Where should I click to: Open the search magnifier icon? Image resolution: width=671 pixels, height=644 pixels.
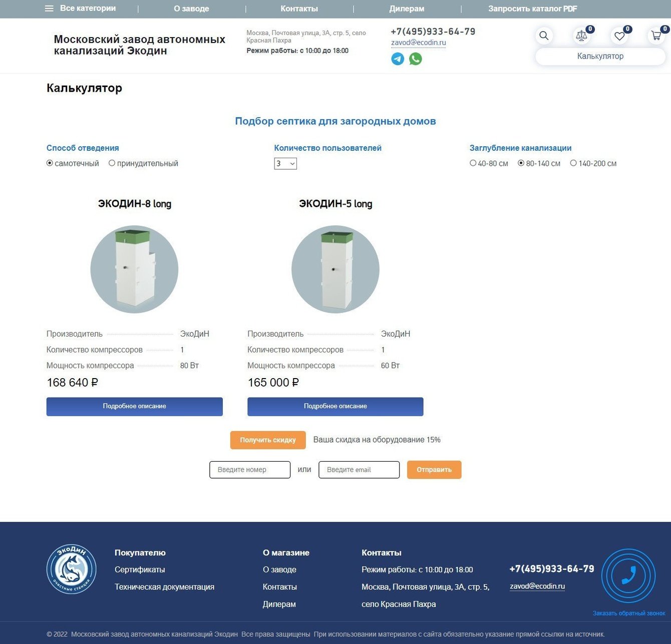(544, 36)
